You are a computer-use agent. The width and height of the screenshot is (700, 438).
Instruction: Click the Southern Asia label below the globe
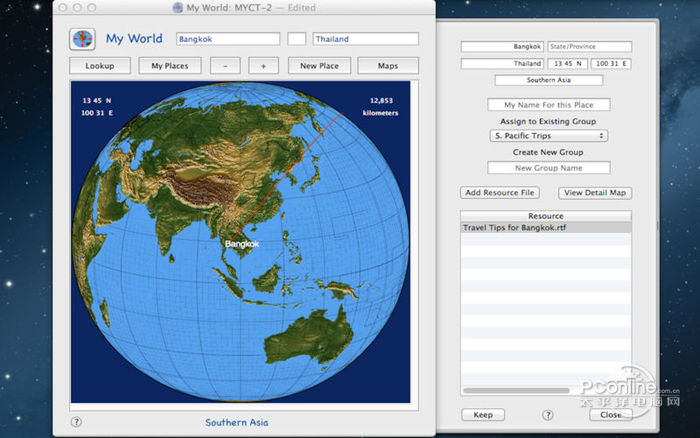point(237,422)
